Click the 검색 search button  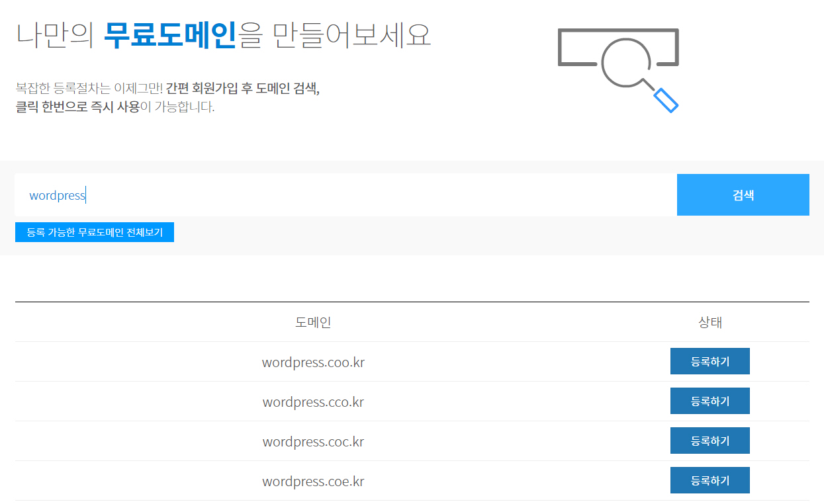point(743,194)
